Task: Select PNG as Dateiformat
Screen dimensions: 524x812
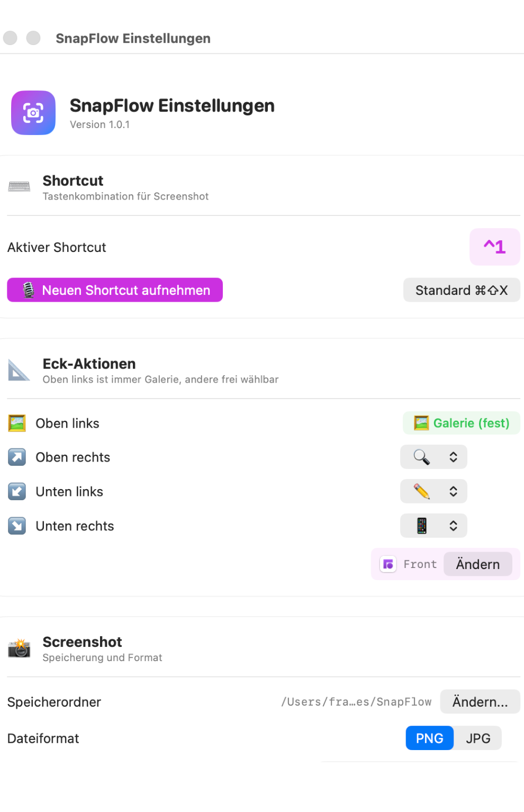Action: [x=429, y=738]
